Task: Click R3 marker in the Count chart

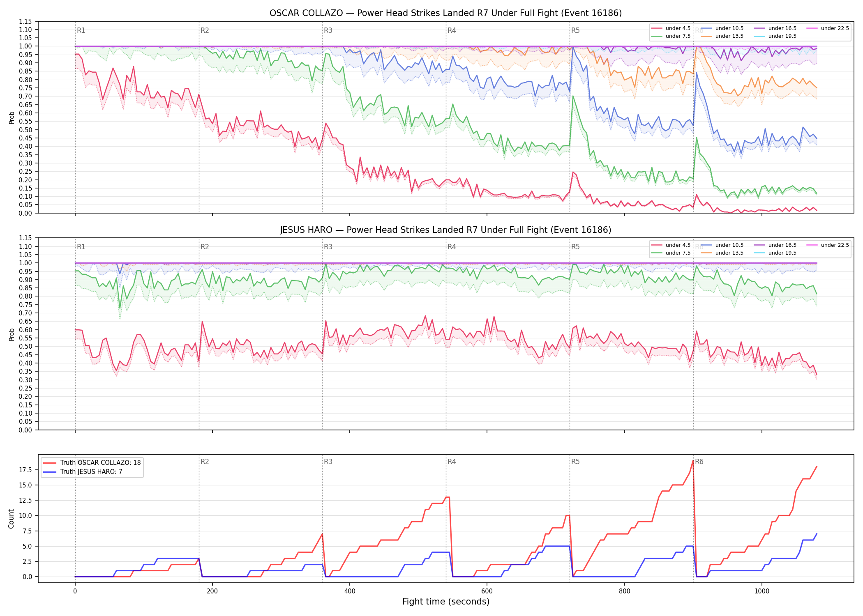Action: pos(328,462)
